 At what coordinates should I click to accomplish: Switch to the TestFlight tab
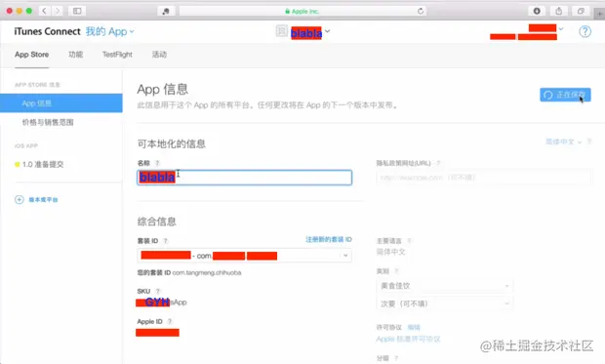[x=117, y=55]
